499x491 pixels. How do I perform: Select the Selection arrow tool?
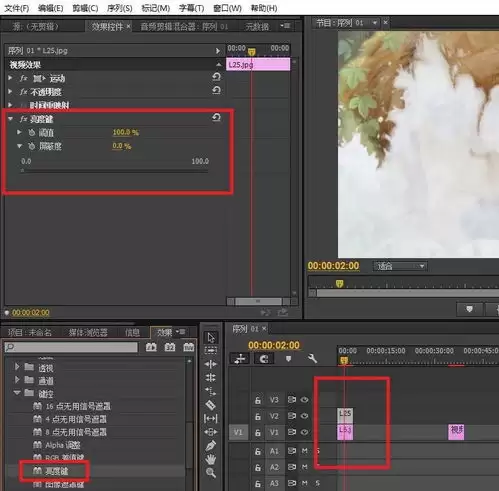point(211,338)
